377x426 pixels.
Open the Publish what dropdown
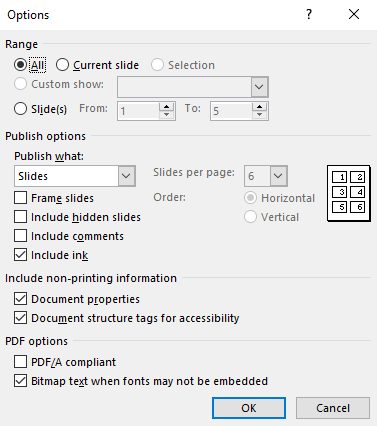75,176
